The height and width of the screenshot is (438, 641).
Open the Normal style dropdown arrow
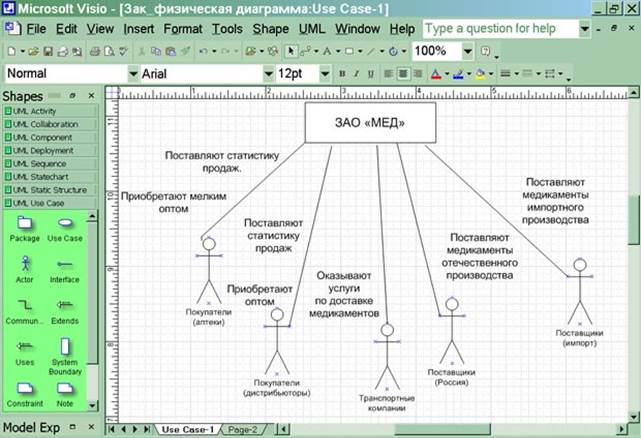click(133, 74)
